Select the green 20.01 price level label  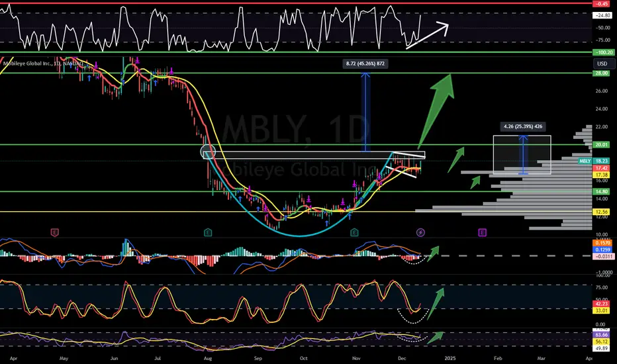point(601,145)
